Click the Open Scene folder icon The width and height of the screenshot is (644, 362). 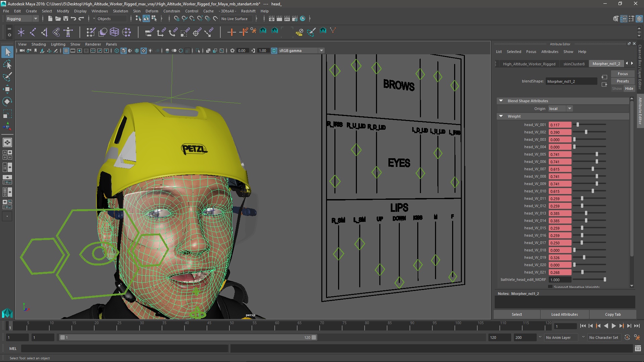coord(58,19)
